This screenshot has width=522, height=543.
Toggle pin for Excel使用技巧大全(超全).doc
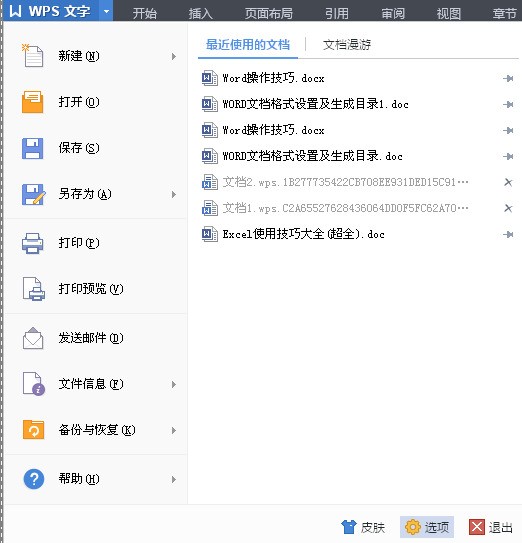click(x=508, y=234)
